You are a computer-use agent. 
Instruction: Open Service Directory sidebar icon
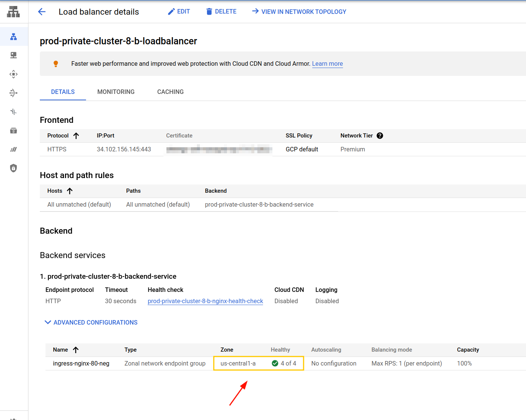click(14, 130)
